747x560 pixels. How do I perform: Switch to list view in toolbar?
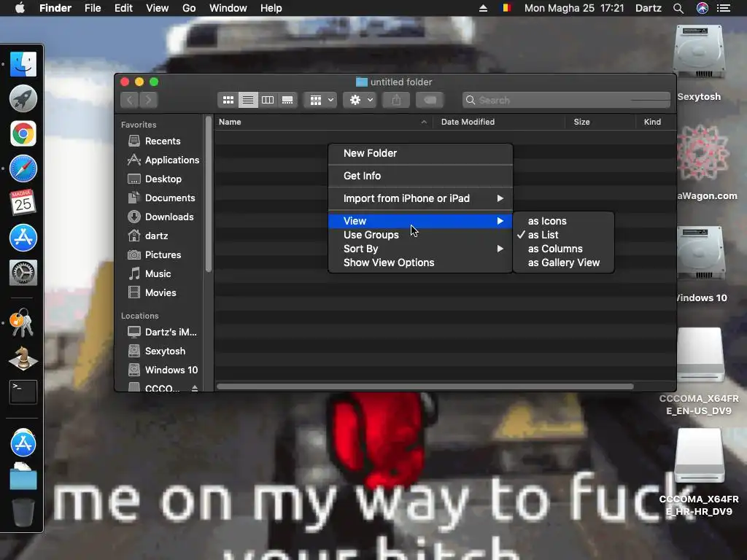pos(248,100)
